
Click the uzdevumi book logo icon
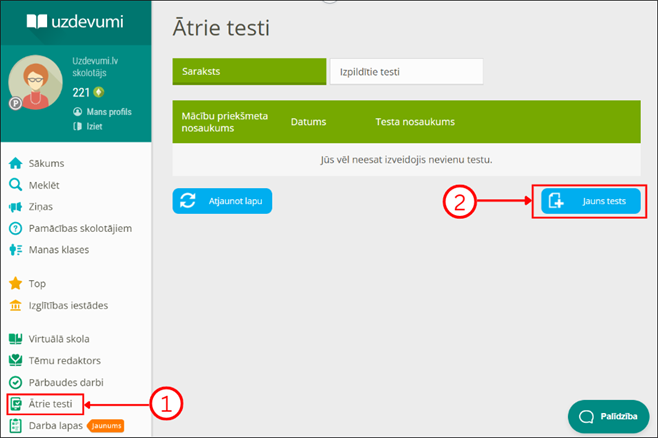point(37,21)
